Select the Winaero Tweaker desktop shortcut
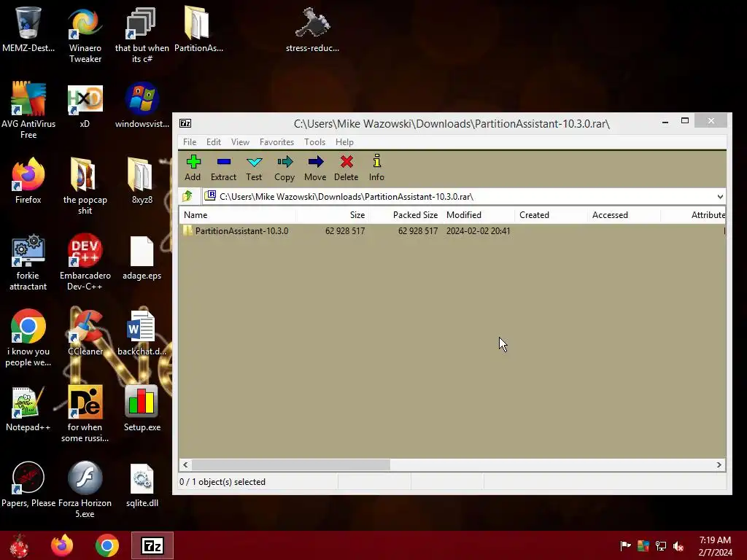This screenshot has height=560, width=747. [x=85, y=35]
